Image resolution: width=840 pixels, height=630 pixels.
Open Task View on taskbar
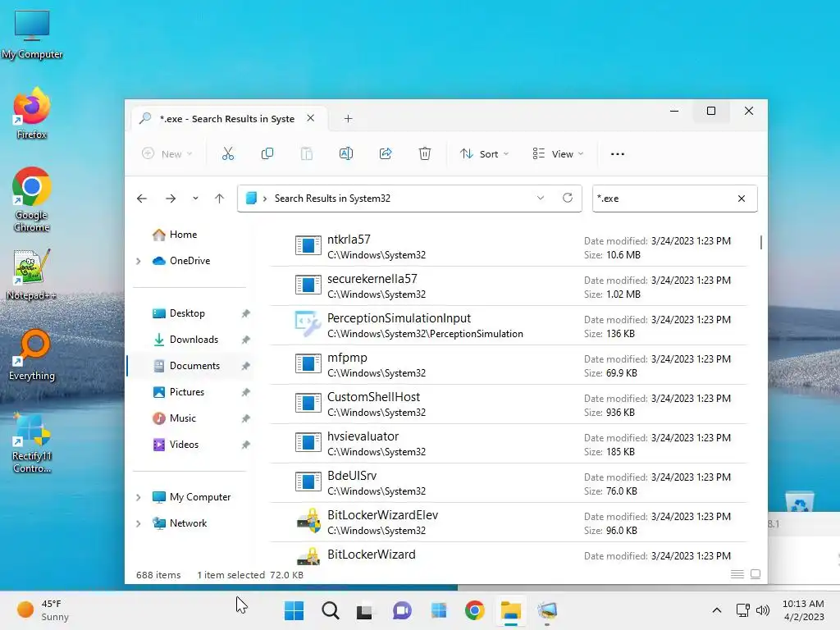click(x=365, y=610)
